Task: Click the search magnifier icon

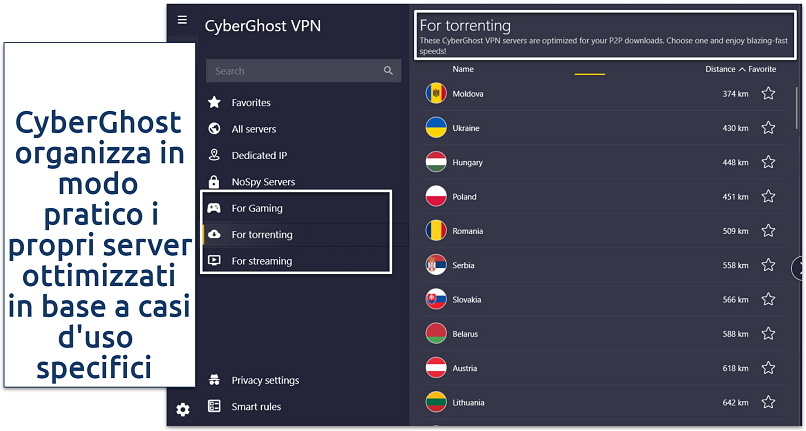Action: (388, 71)
